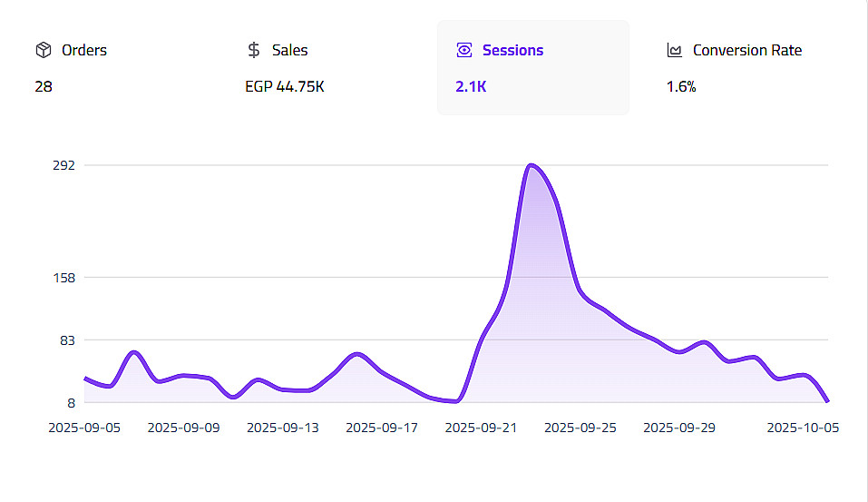Viewport: 868px width, 502px height.
Task: Click the 2.1K sessions value
Action: pos(472,87)
